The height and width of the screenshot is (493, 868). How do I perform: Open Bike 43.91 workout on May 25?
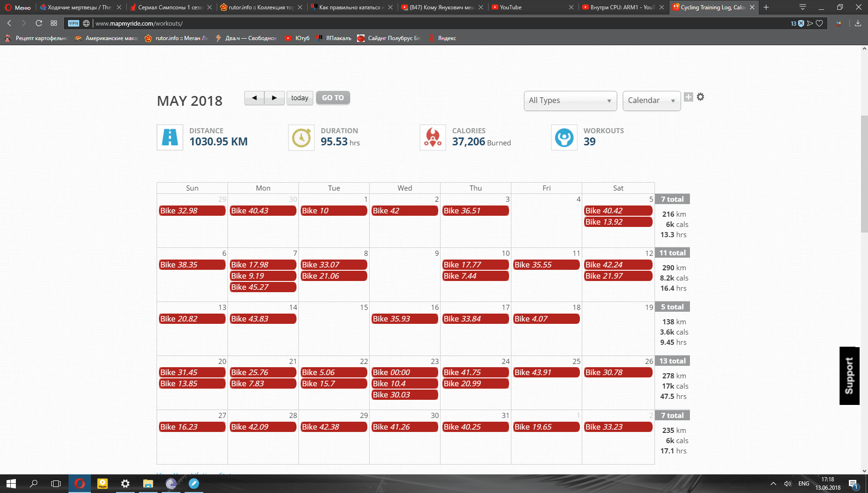pyautogui.click(x=546, y=372)
